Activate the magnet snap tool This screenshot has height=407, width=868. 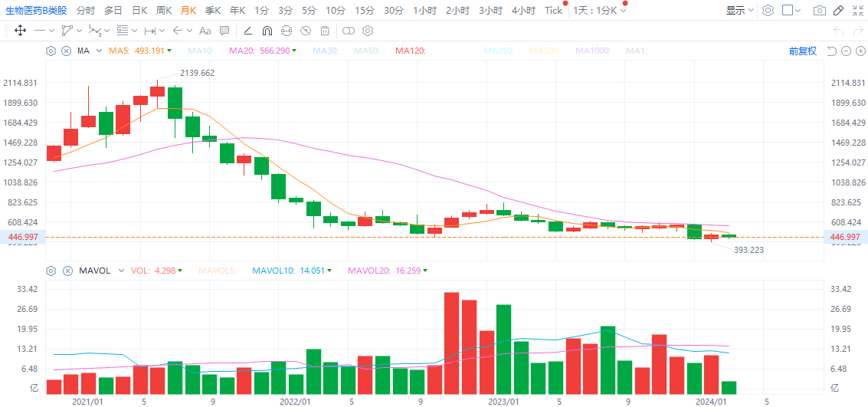click(267, 31)
